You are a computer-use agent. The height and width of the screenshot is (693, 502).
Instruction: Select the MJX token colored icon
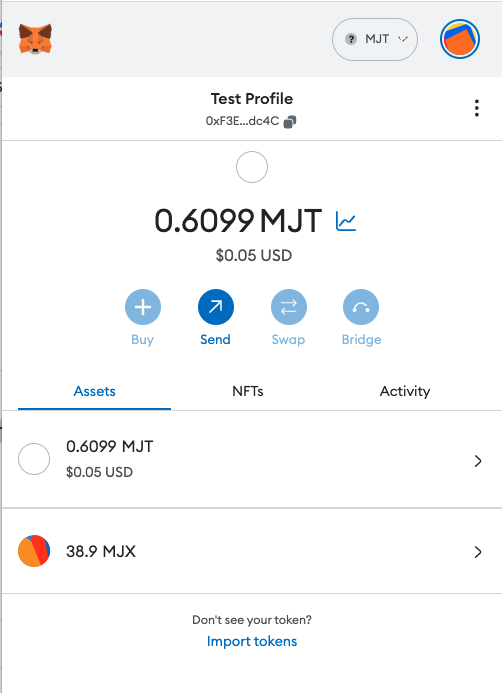(34, 551)
